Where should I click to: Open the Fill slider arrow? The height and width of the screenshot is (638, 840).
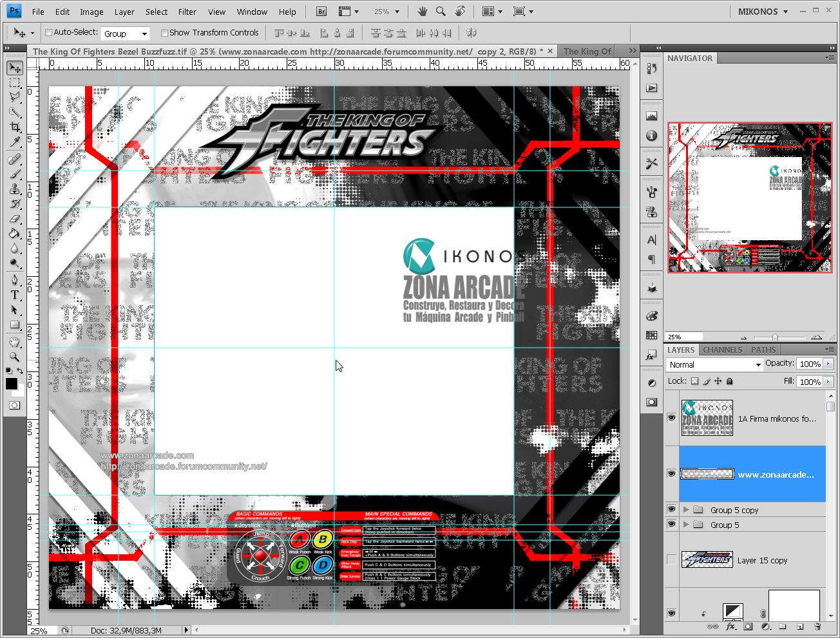click(x=828, y=382)
